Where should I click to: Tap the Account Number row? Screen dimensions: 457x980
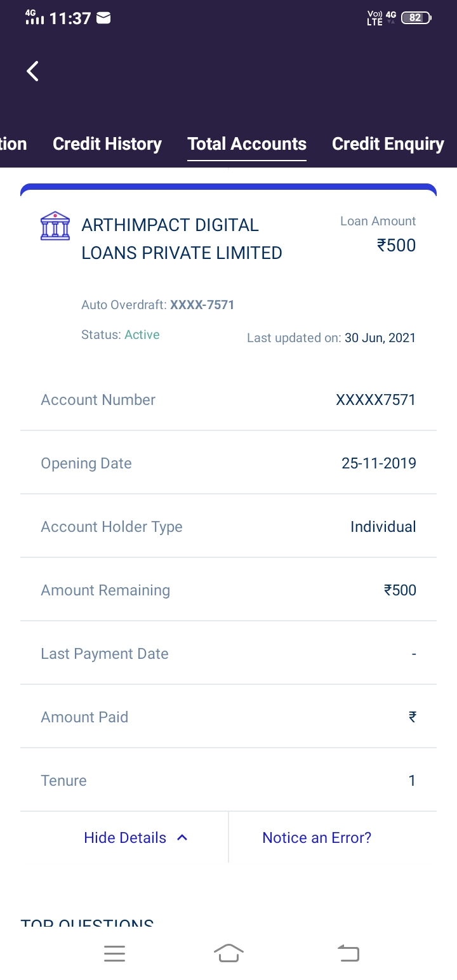(228, 400)
